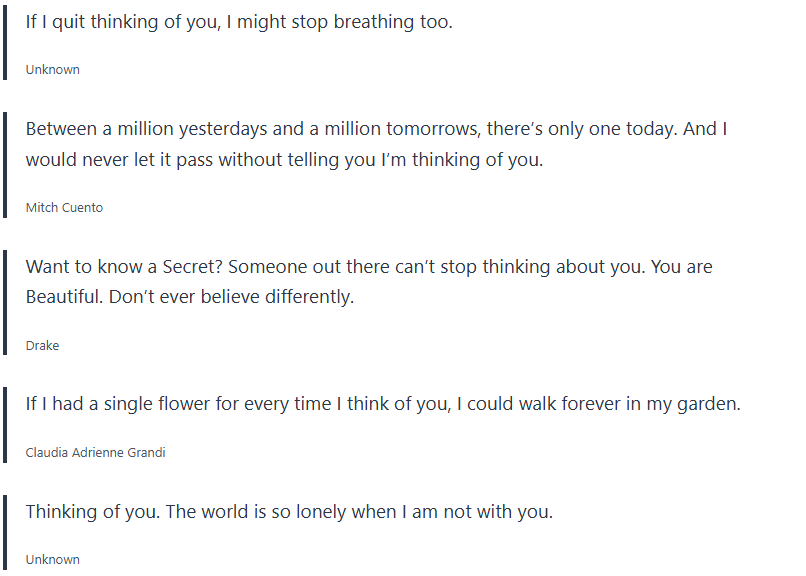
Task: Click the "Claudia Adrienne Grandi" author name
Action: coord(95,453)
